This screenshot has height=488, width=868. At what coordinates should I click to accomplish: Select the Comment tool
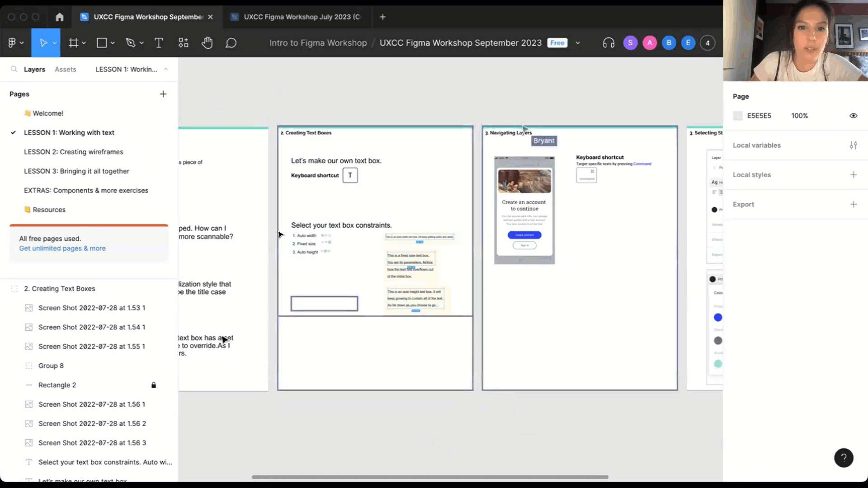click(x=231, y=42)
